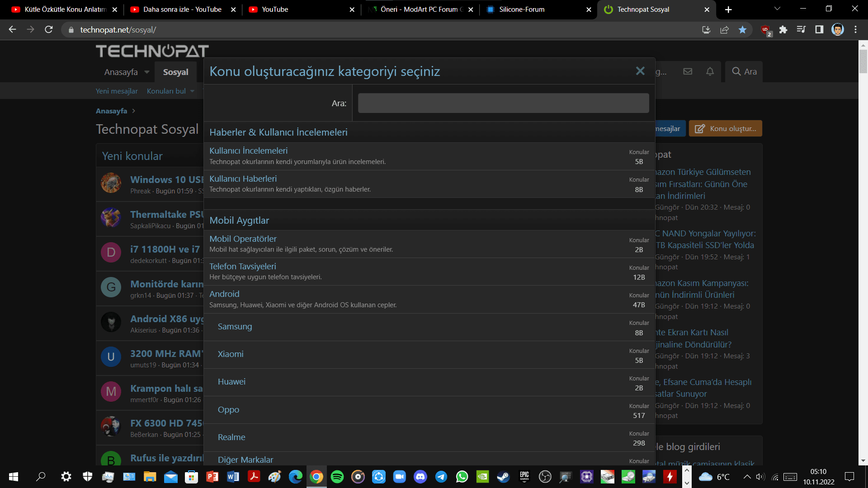Open a new browser tab
Screen dimensions: 868x488
coord(728,9)
